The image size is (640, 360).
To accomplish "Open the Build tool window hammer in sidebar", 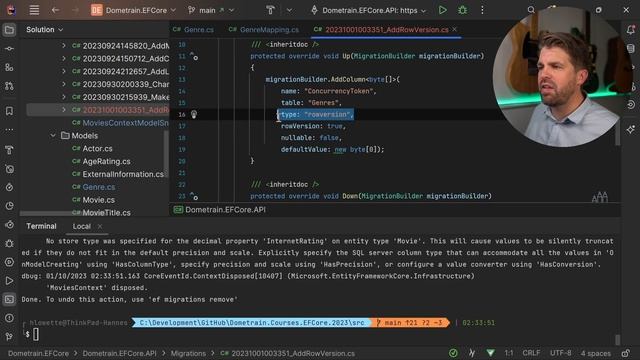I will 9,150.
